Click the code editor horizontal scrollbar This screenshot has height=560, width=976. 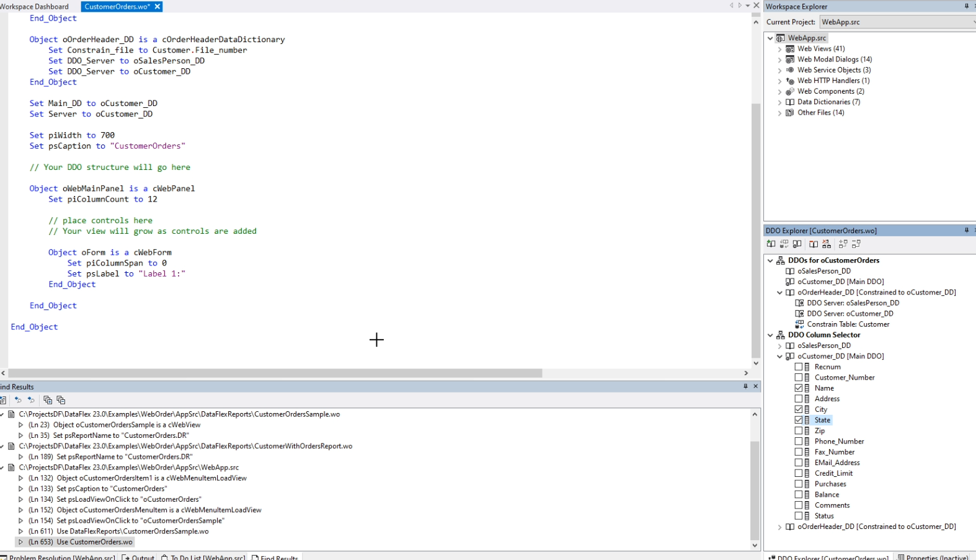pos(273,373)
